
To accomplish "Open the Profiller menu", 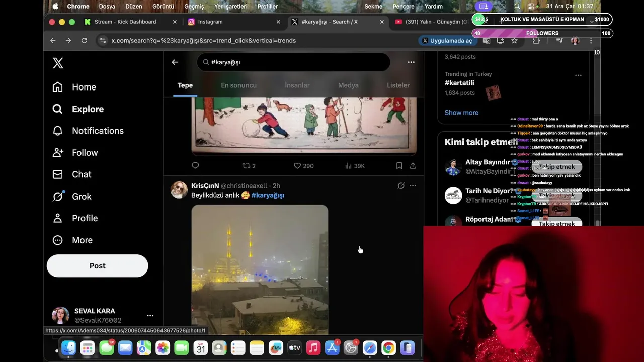I will (267, 6).
